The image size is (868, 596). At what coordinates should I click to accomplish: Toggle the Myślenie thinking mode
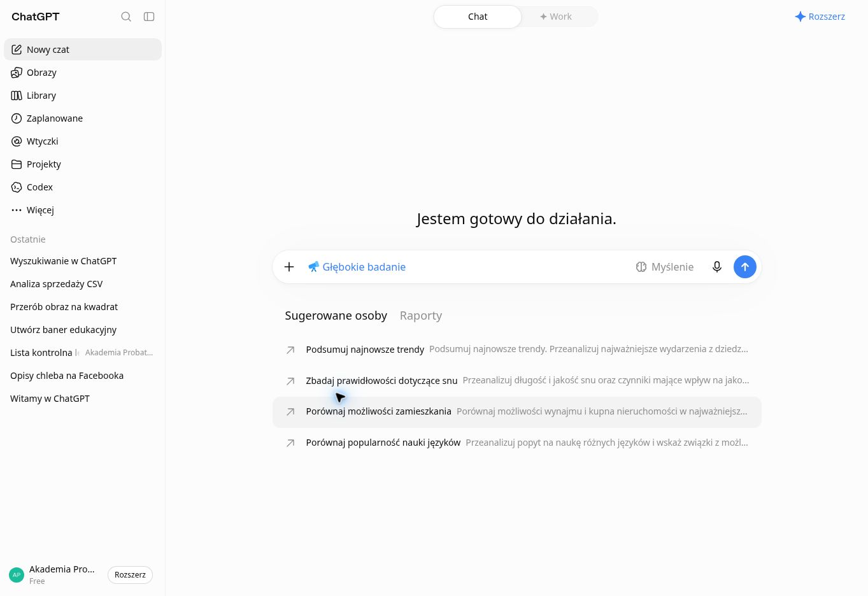665,267
